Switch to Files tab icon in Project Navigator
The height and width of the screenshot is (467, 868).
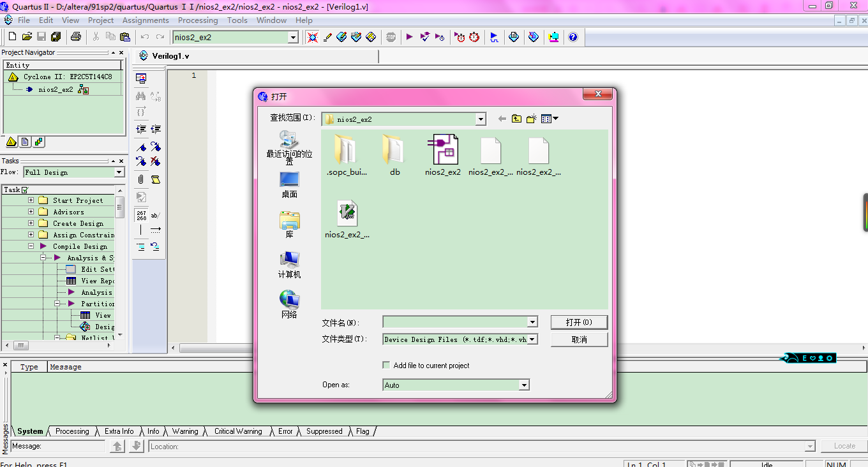25,142
